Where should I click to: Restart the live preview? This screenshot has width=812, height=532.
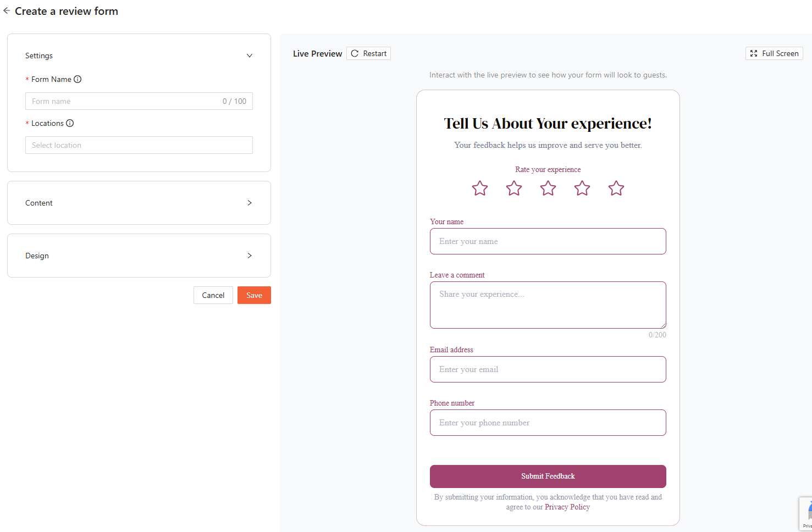(368, 53)
